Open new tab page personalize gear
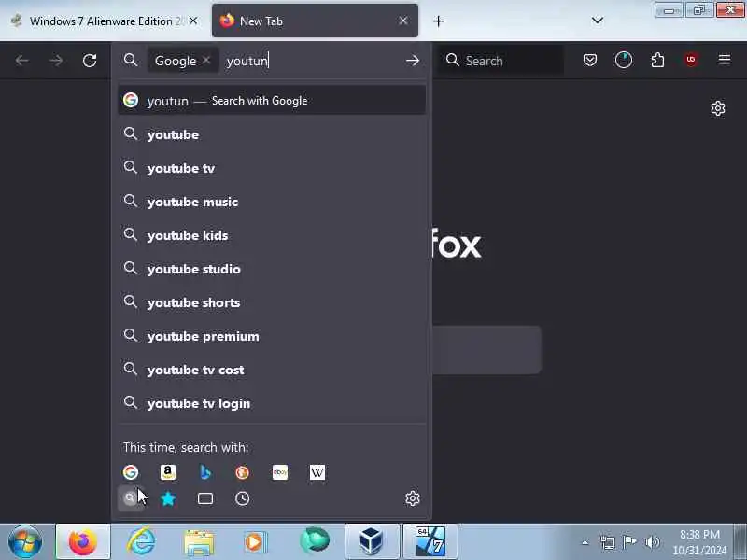This screenshot has height=560, width=747. pos(718,108)
